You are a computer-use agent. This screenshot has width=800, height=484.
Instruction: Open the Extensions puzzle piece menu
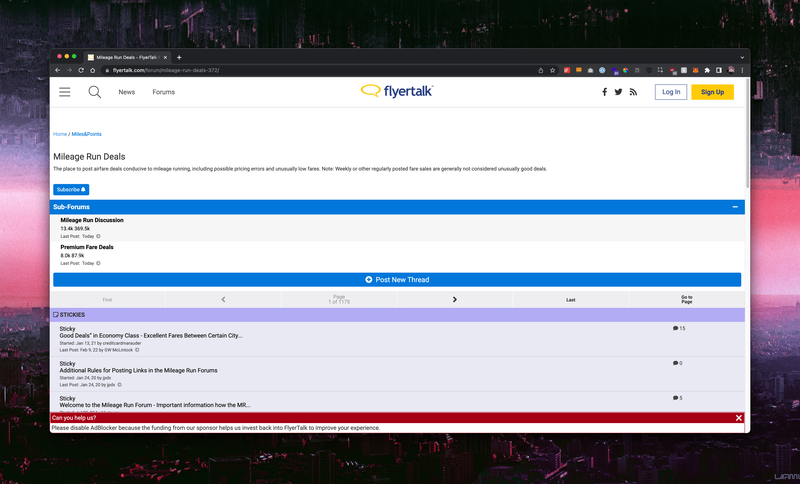coord(707,70)
